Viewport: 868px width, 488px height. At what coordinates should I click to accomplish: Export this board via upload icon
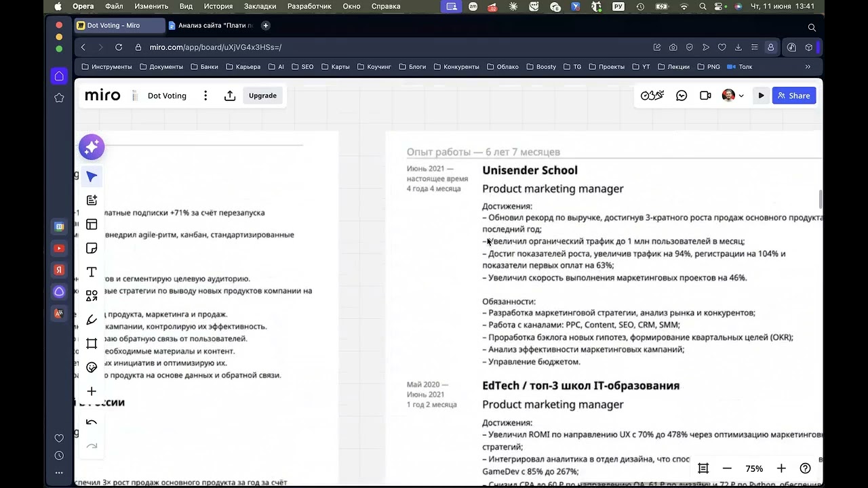230,96
